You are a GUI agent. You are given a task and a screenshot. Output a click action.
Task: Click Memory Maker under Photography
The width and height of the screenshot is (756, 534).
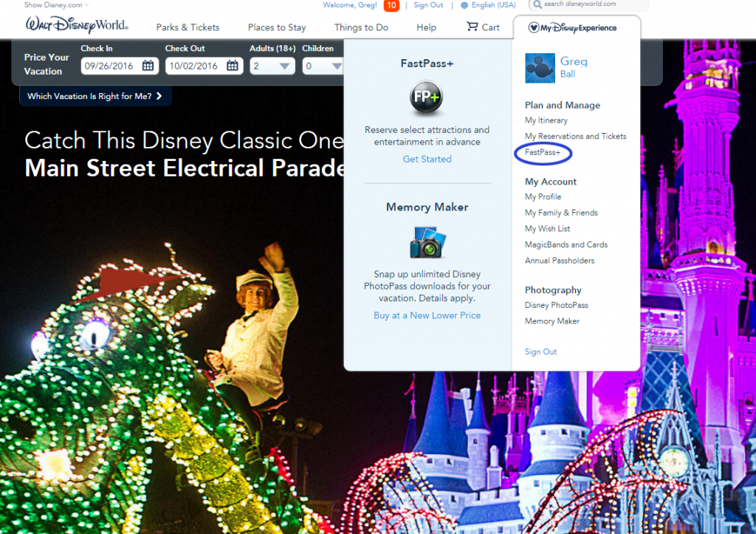pyautogui.click(x=552, y=321)
